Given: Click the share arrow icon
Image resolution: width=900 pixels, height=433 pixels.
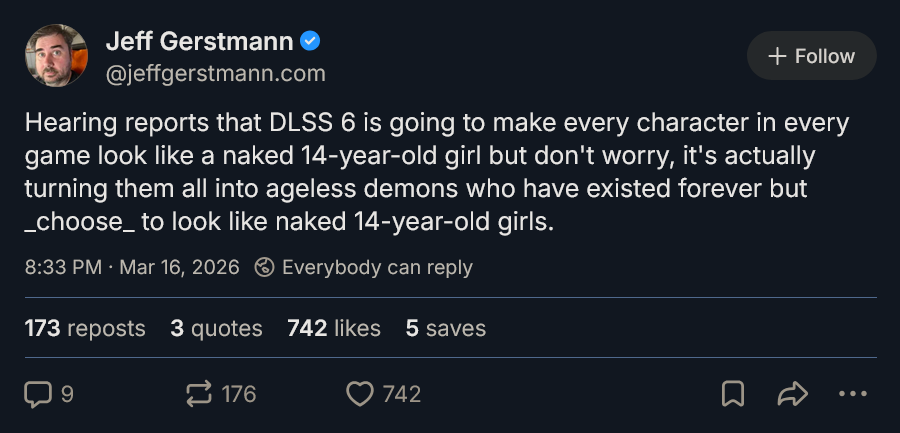Looking at the screenshot, I should [x=793, y=394].
